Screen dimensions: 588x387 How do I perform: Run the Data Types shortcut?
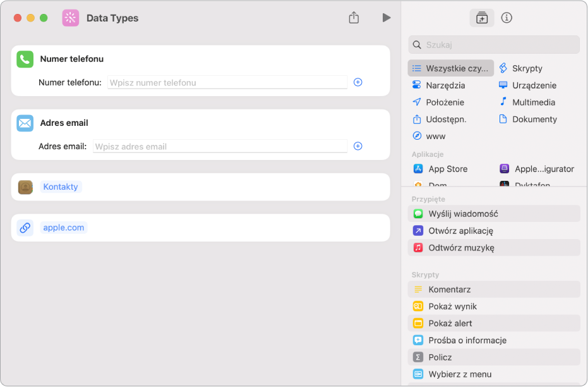tap(387, 18)
